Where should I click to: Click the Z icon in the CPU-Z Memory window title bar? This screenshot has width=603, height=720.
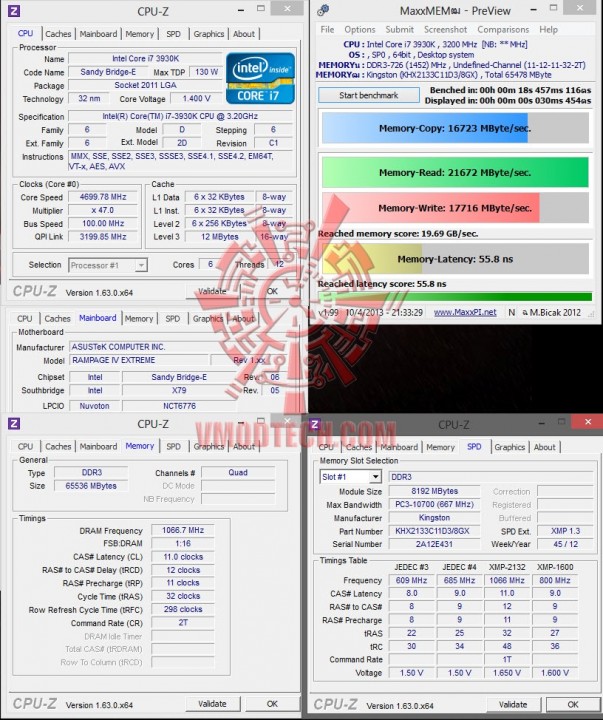point(14,423)
